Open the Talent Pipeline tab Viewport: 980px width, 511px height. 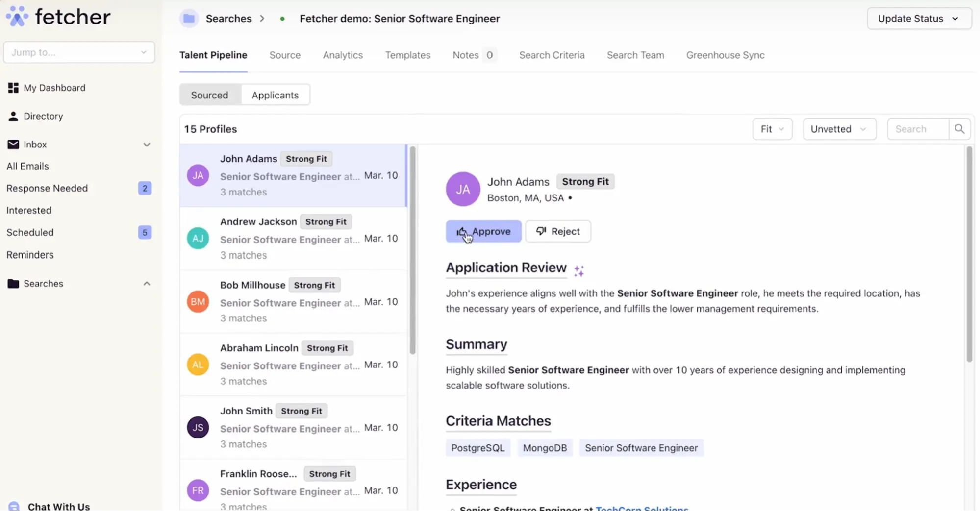coord(213,55)
